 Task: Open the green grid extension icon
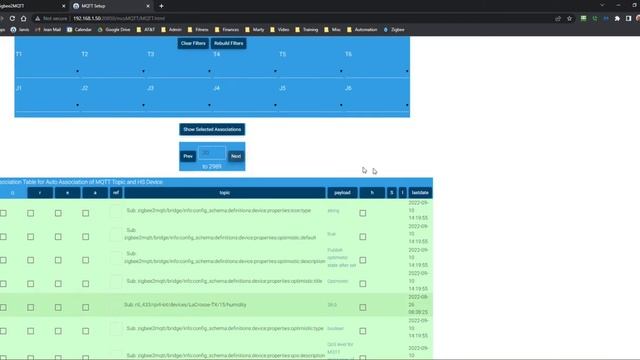584,18
